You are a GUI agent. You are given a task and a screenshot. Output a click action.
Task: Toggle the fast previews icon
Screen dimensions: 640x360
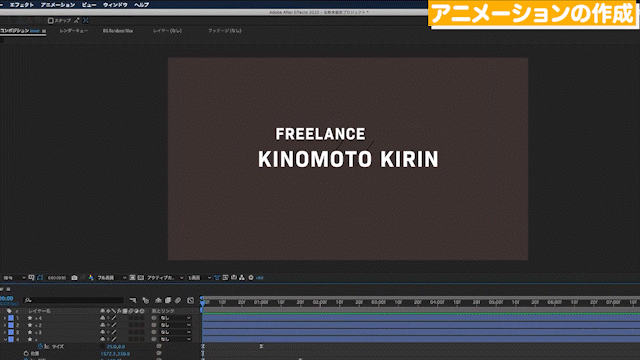coord(225,278)
